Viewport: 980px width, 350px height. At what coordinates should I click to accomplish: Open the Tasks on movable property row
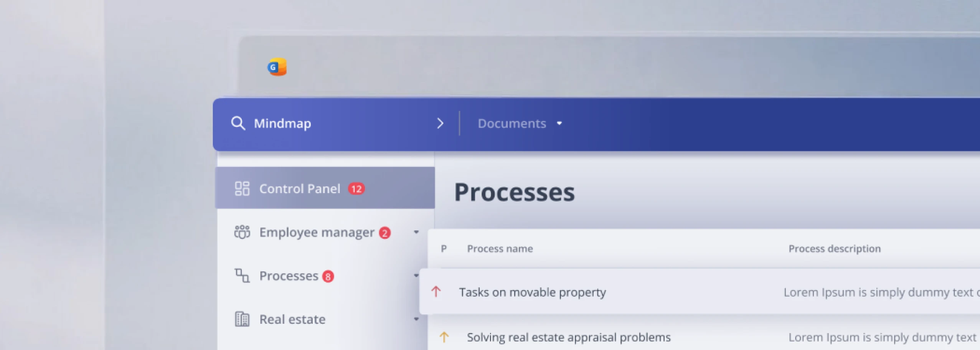(x=532, y=292)
